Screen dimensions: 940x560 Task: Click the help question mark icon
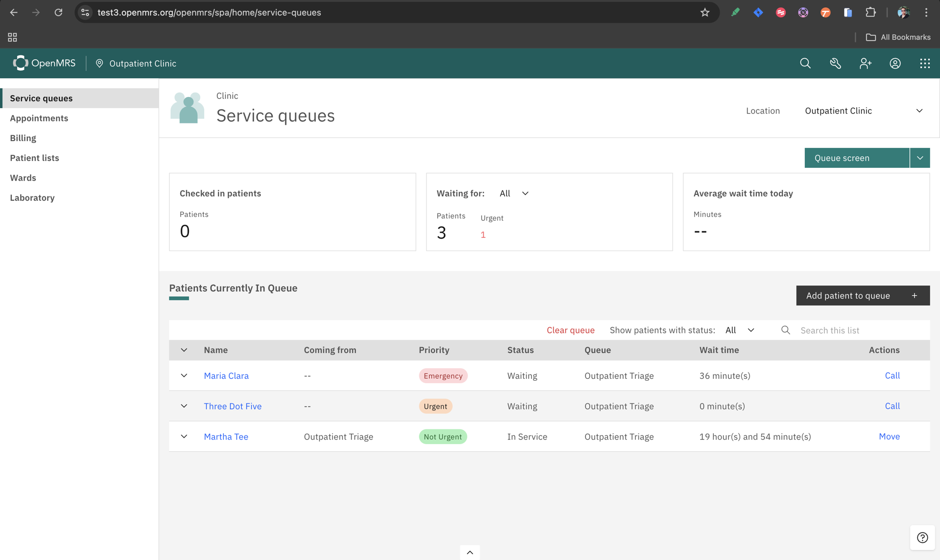click(922, 537)
